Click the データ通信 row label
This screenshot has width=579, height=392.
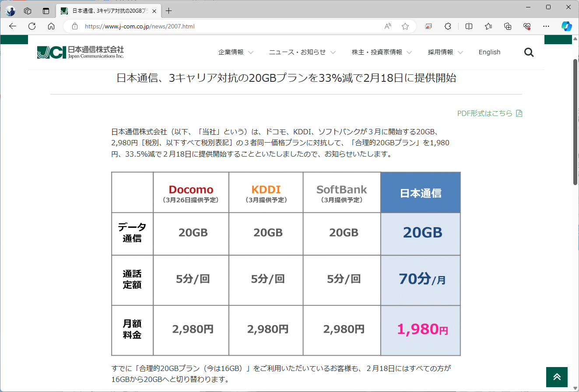coord(132,233)
